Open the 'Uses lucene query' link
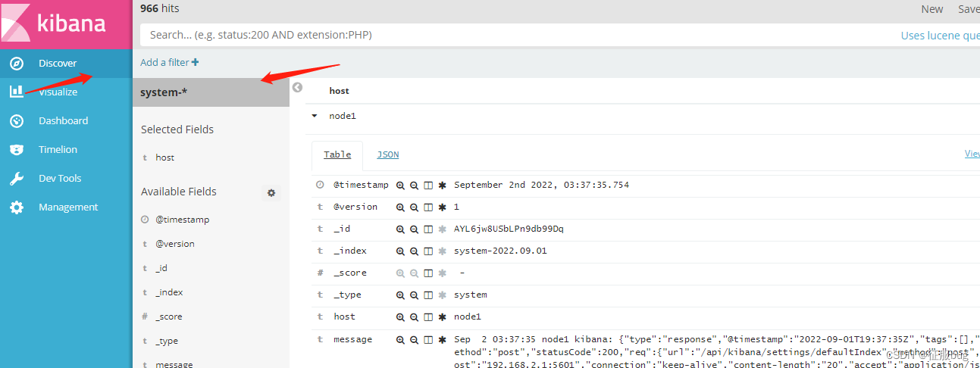The height and width of the screenshot is (368, 980). (940, 35)
